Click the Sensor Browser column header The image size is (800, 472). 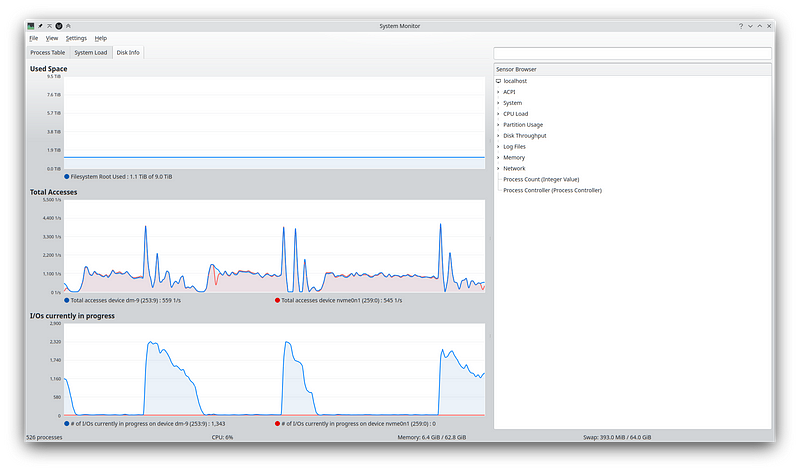pyautogui.click(x=632, y=69)
